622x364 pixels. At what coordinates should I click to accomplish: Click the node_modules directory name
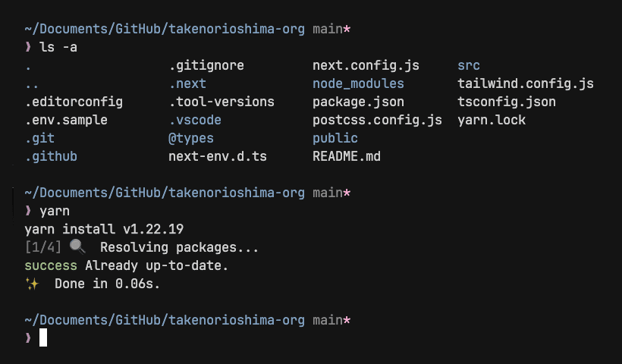coord(358,83)
